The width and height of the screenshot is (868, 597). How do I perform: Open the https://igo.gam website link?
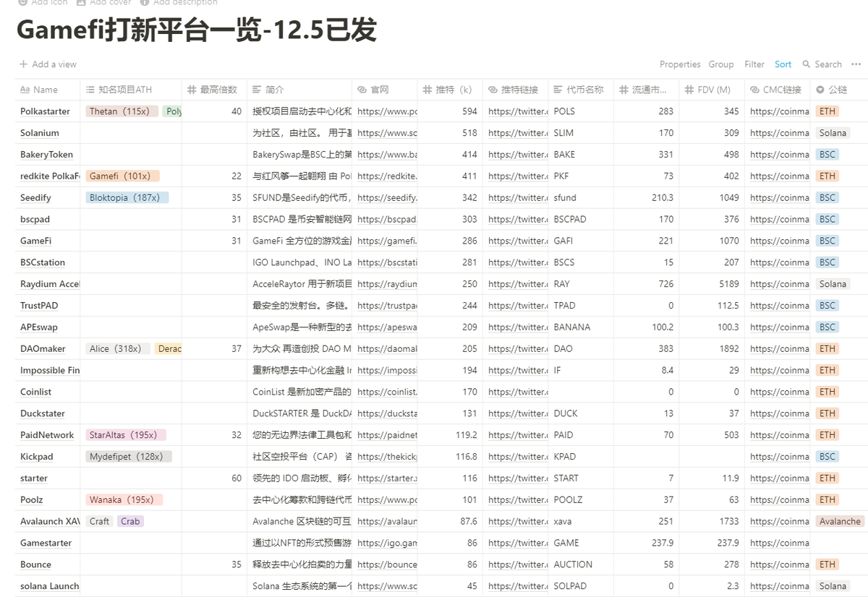click(x=387, y=543)
